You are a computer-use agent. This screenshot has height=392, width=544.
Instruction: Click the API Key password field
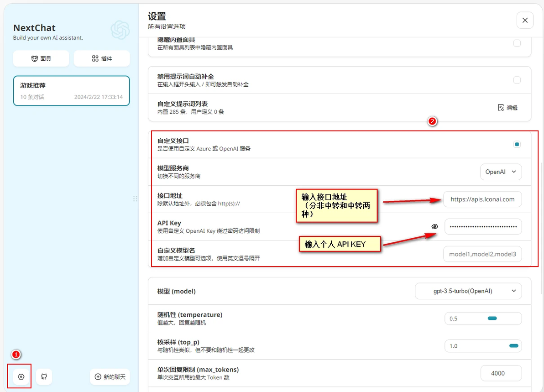(x=483, y=226)
